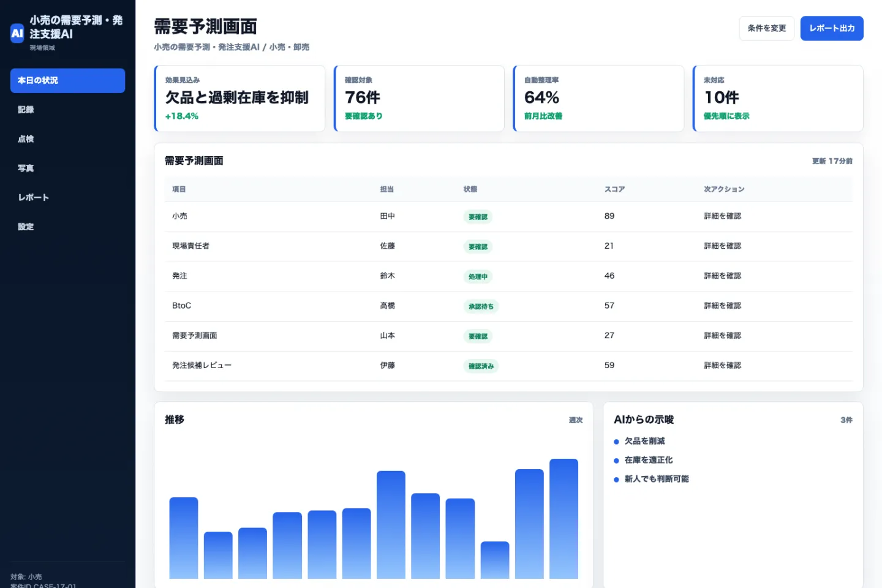Click the tallest last bar in 推移 chart
The height and width of the screenshot is (588, 882).
pyautogui.click(x=563, y=519)
